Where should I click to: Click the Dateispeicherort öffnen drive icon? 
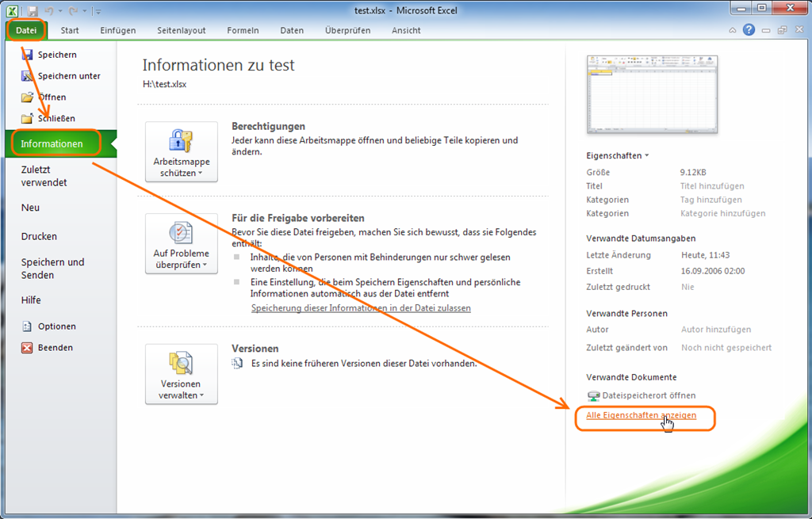[x=594, y=395]
